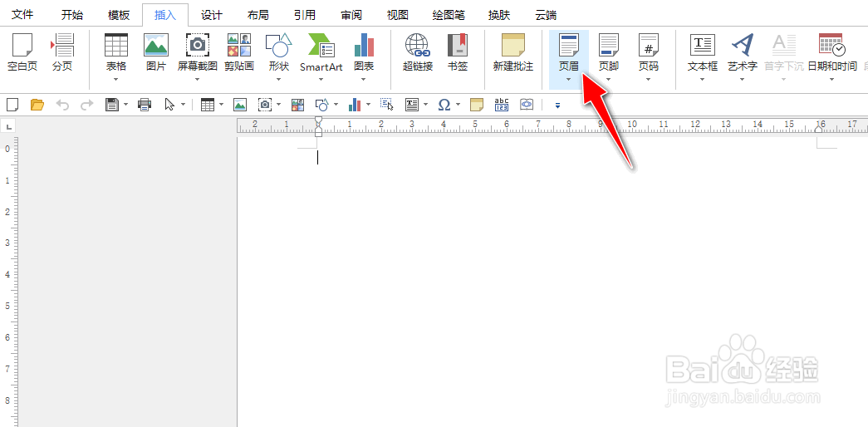
Task: Expand the 文本框 dropdown arrow in ribbon
Action: [x=703, y=79]
